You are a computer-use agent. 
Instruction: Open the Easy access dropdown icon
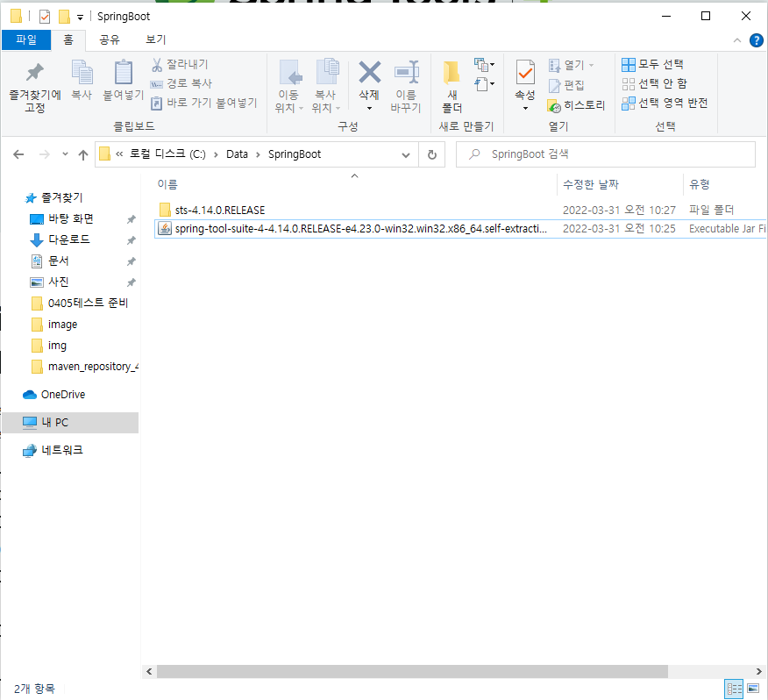point(484,84)
